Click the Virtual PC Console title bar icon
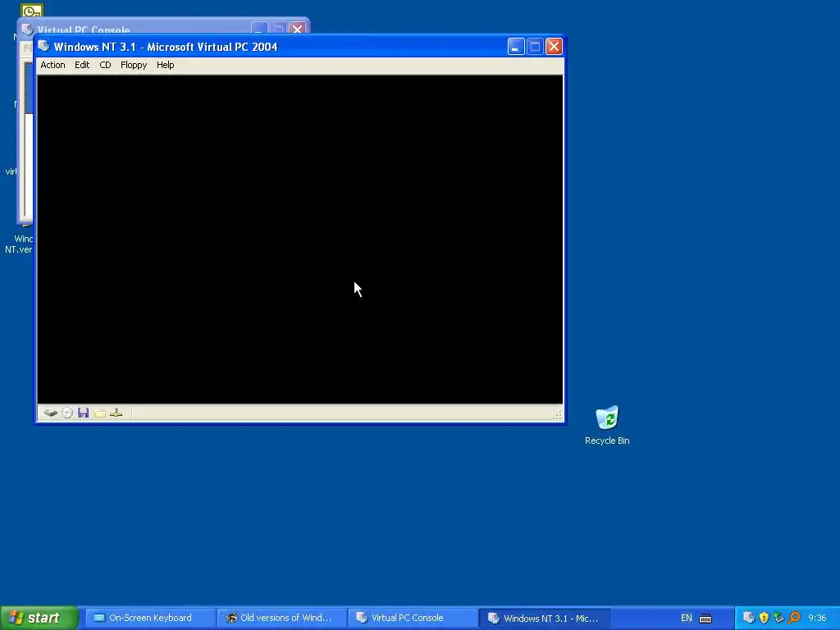The height and width of the screenshot is (630, 840). [27, 29]
